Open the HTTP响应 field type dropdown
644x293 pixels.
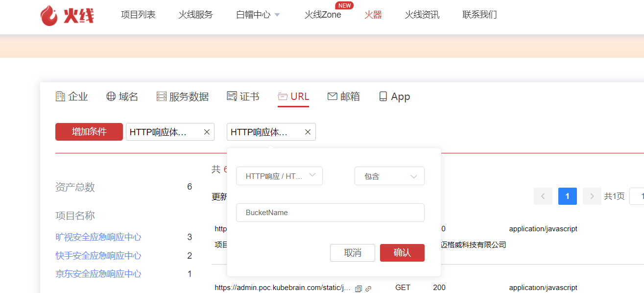tap(279, 176)
